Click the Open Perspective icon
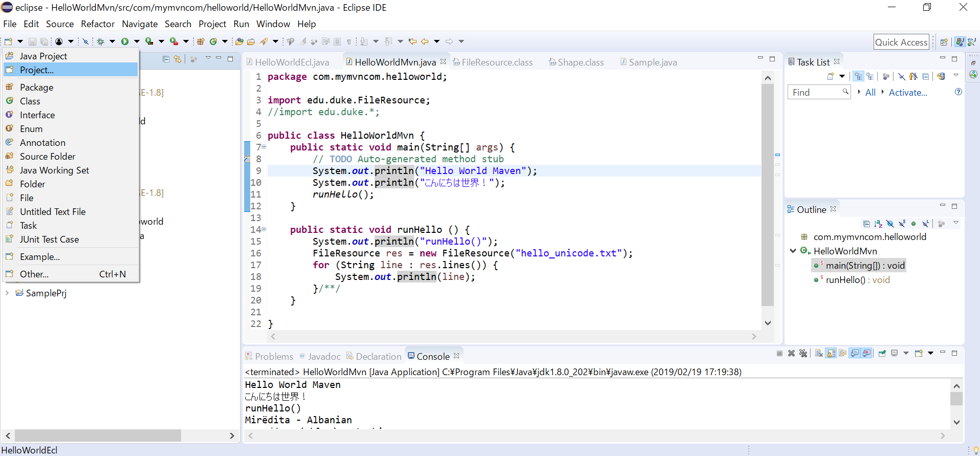This screenshot has height=456, width=980. (944, 42)
